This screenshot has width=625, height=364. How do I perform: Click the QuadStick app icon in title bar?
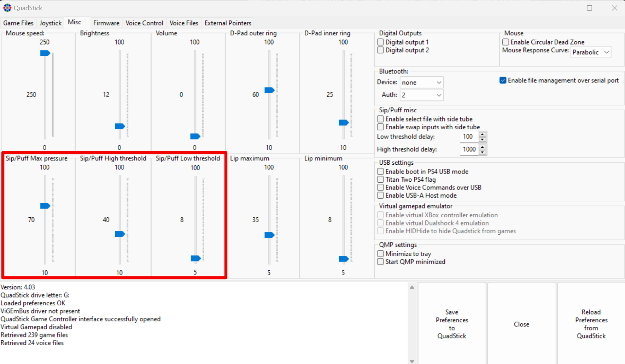pos(7,8)
